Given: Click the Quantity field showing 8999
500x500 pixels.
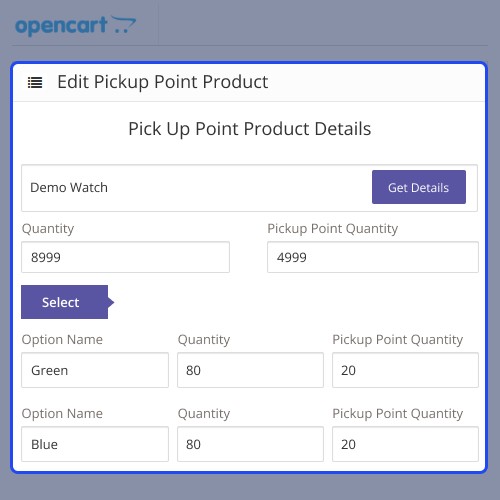Looking at the screenshot, I should pyautogui.click(x=125, y=257).
